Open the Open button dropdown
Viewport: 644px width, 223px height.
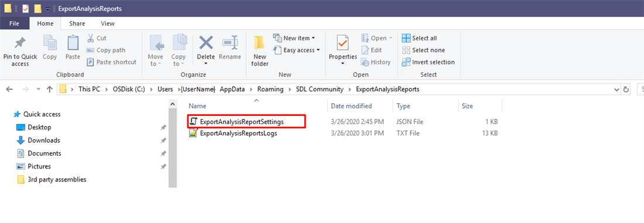390,38
